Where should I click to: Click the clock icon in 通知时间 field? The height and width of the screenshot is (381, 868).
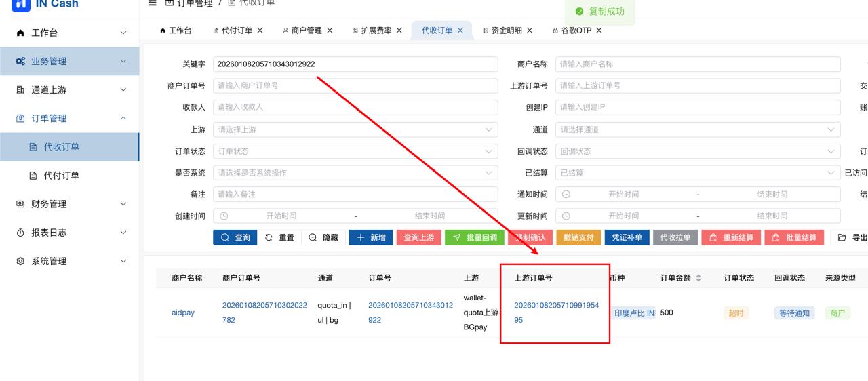[x=566, y=195]
